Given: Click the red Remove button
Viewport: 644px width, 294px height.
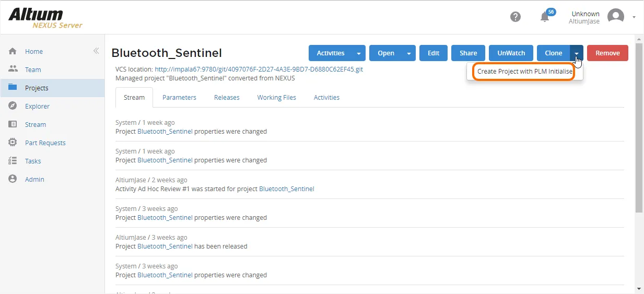Looking at the screenshot, I should pos(607,53).
